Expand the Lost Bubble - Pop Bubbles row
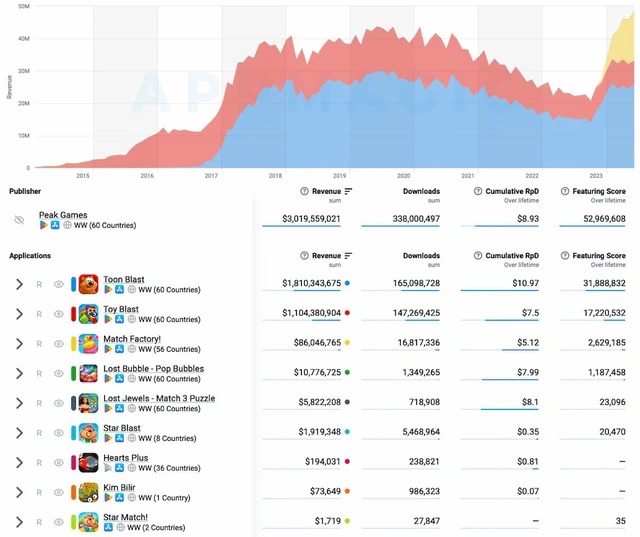The image size is (640, 537). [x=19, y=374]
